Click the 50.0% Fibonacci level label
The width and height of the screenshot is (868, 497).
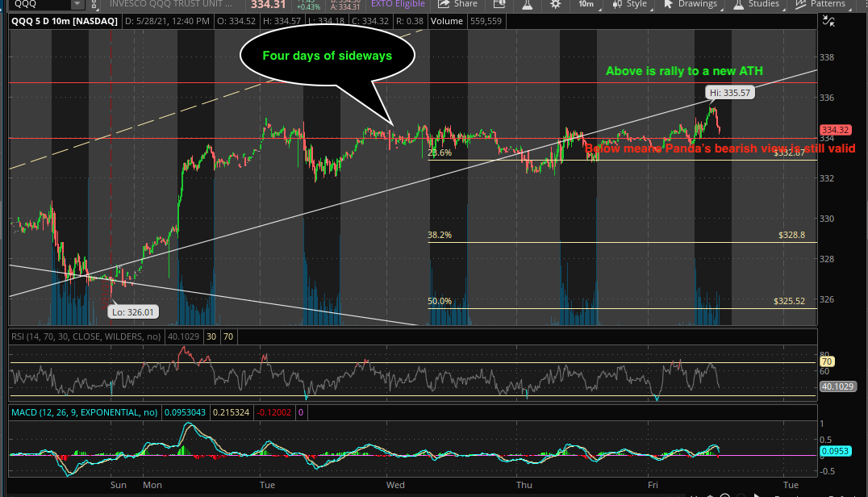pyautogui.click(x=440, y=301)
